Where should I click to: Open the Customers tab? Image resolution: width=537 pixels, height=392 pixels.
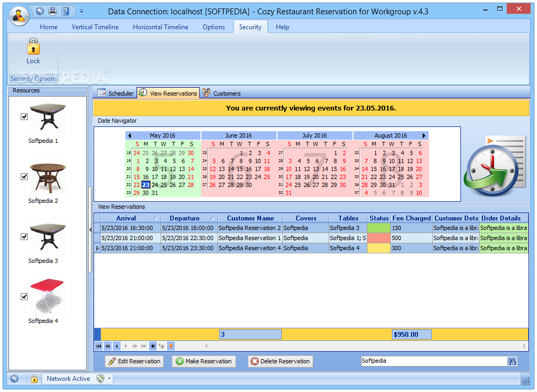[221, 93]
